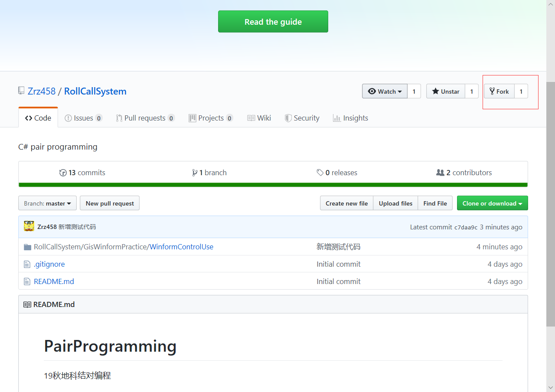Open folder row commit message 新增测试代码

pyautogui.click(x=339, y=247)
